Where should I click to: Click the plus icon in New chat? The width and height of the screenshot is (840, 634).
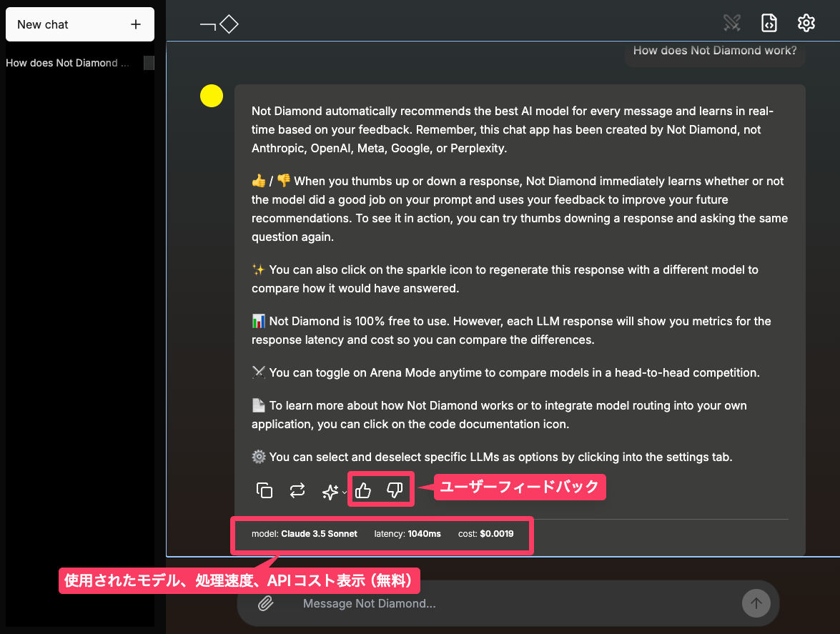[136, 24]
